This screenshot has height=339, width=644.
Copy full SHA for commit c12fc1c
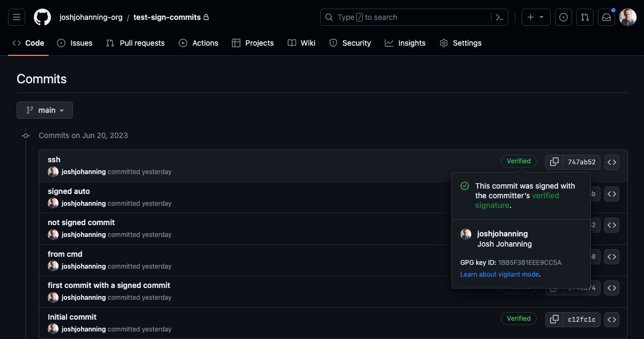[x=554, y=319]
